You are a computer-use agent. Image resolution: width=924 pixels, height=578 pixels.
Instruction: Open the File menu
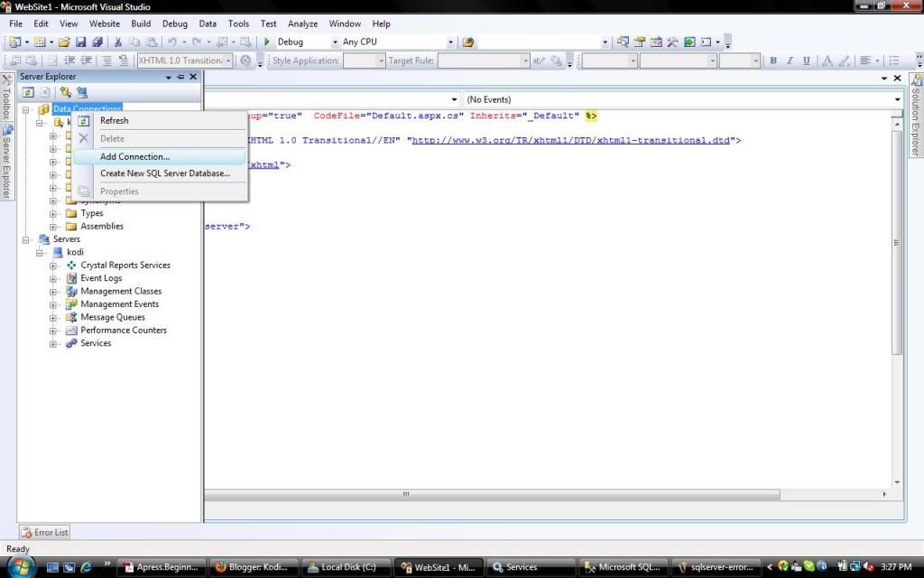(x=16, y=23)
